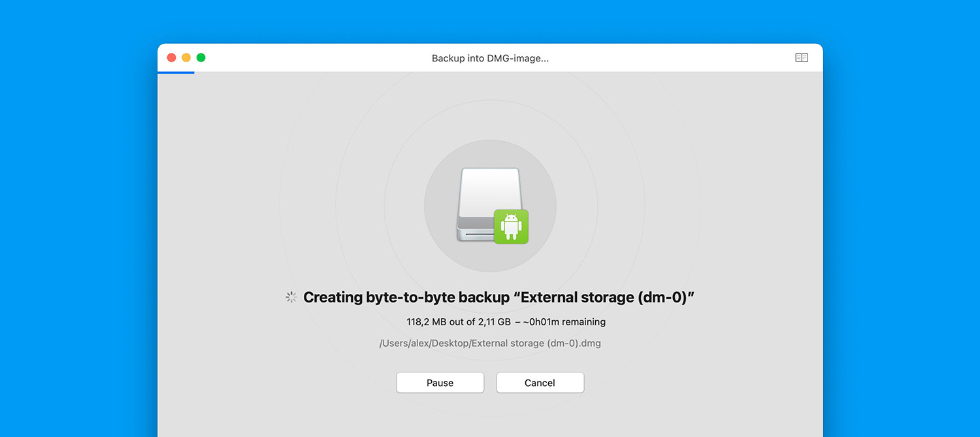The height and width of the screenshot is (437, 980).
Task: Close the backup window with red button
Action: click(x=172, y=57)
